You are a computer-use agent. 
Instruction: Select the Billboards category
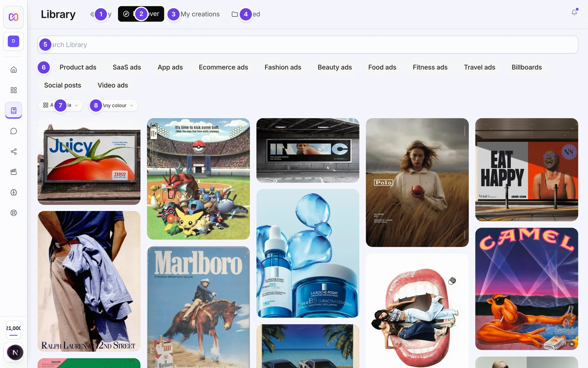527,67
